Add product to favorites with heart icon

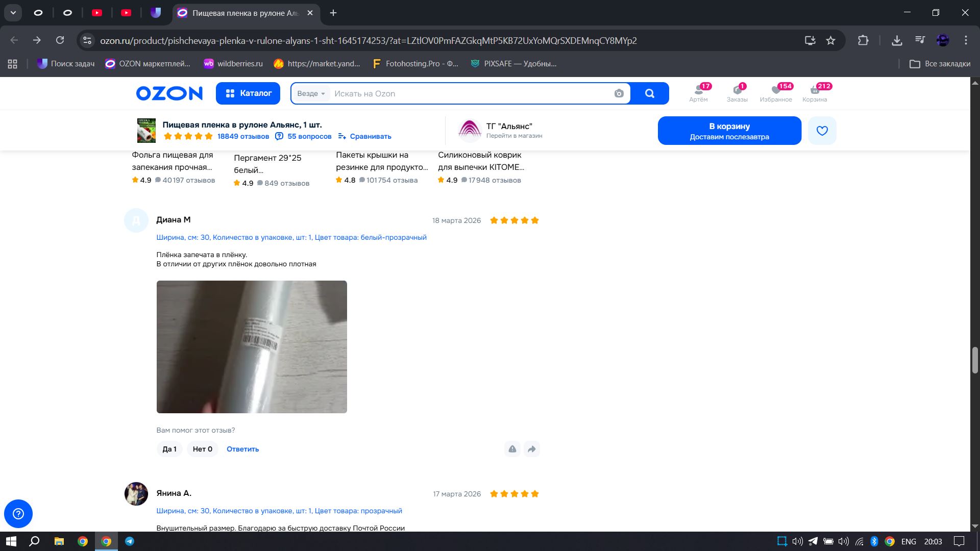point(822,131)
